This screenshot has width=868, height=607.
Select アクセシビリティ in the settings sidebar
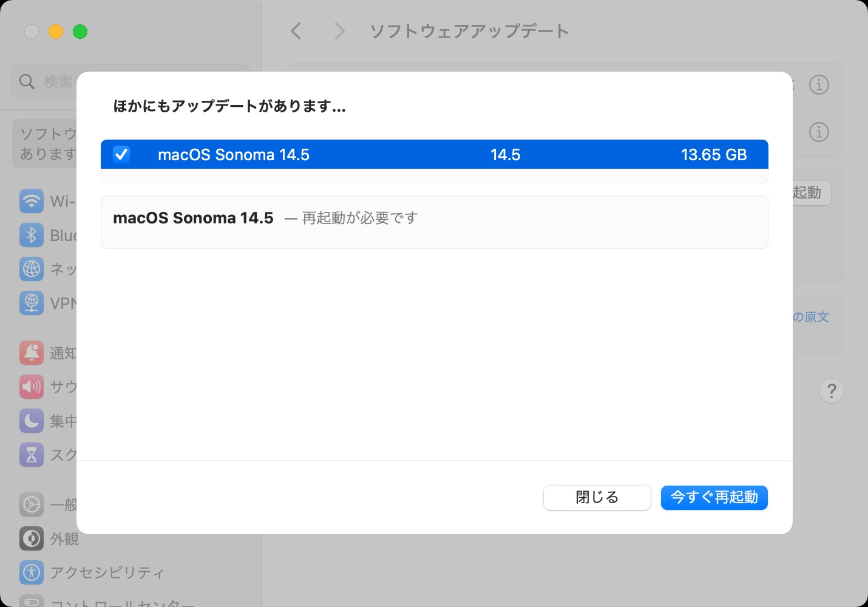coord(107,572)
